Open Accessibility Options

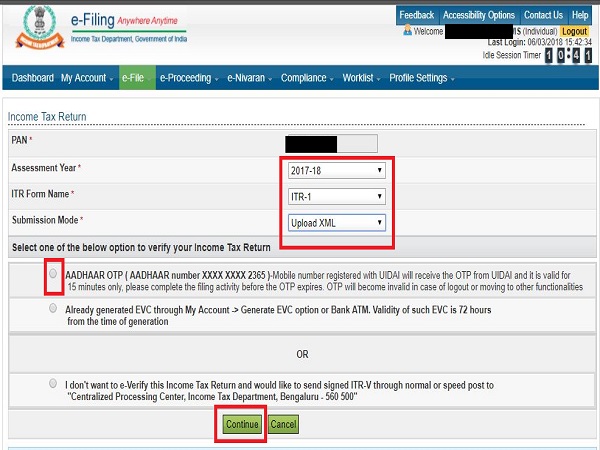pyautogui.click(x=479, y=15)
